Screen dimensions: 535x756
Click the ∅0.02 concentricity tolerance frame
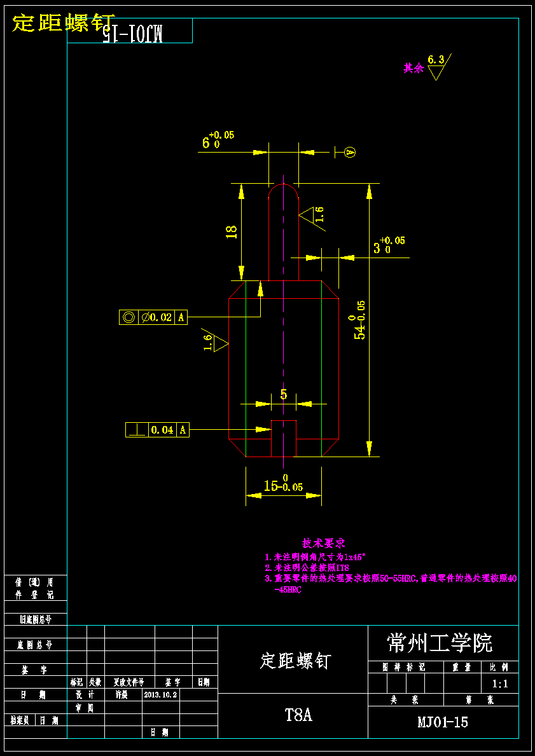tap(153, 317)
